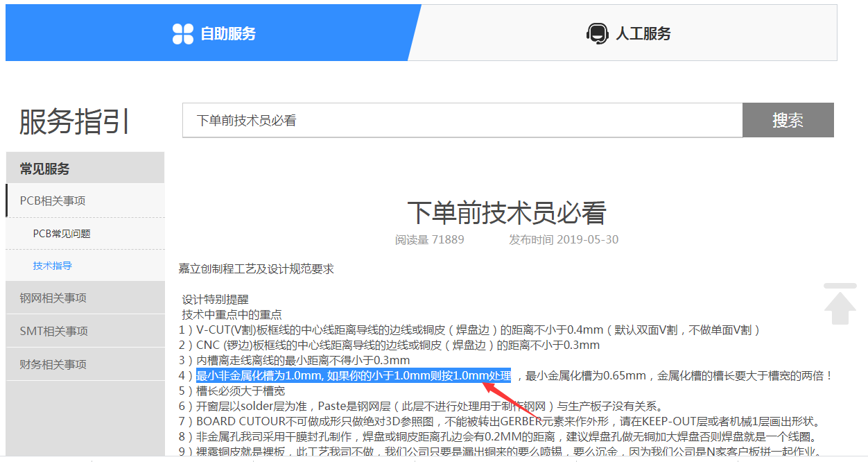This screenshot has width=868, height=462.
Task: Click the 嘉立创制程工艺及设计规范要求 line
Action: tap(256, 269)
